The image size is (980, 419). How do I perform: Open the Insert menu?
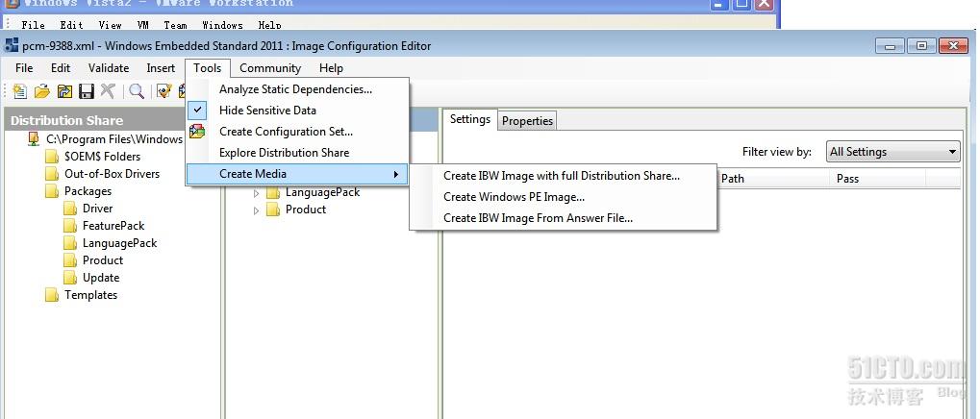pyautogui.click(x=161, y=68)
